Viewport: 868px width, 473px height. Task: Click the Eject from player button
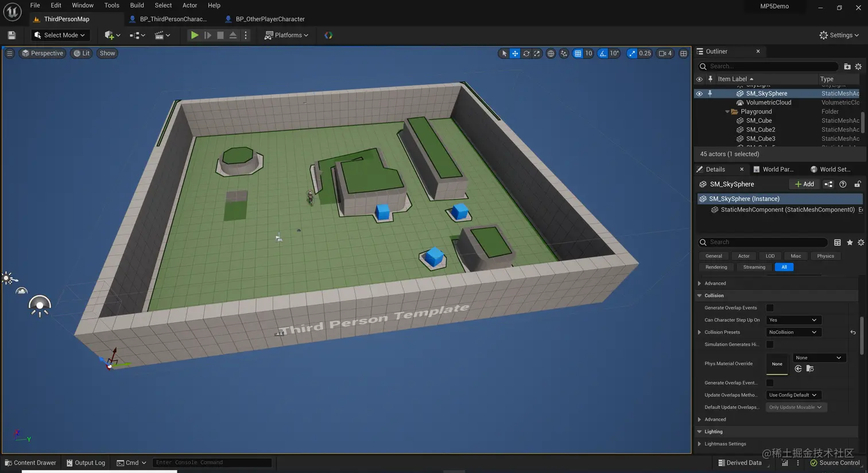click(x=233, y=35)
